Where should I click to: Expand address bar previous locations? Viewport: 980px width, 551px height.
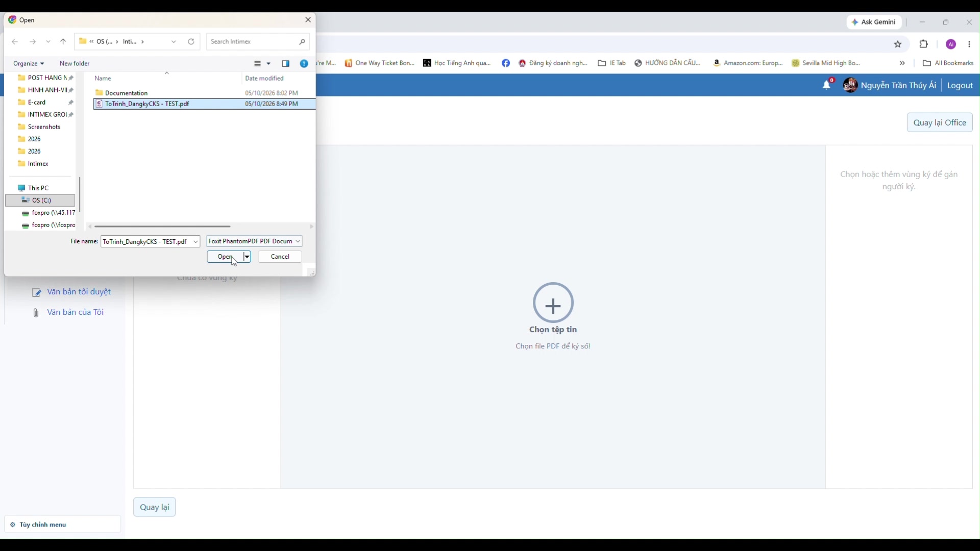[x=174, y=42]
